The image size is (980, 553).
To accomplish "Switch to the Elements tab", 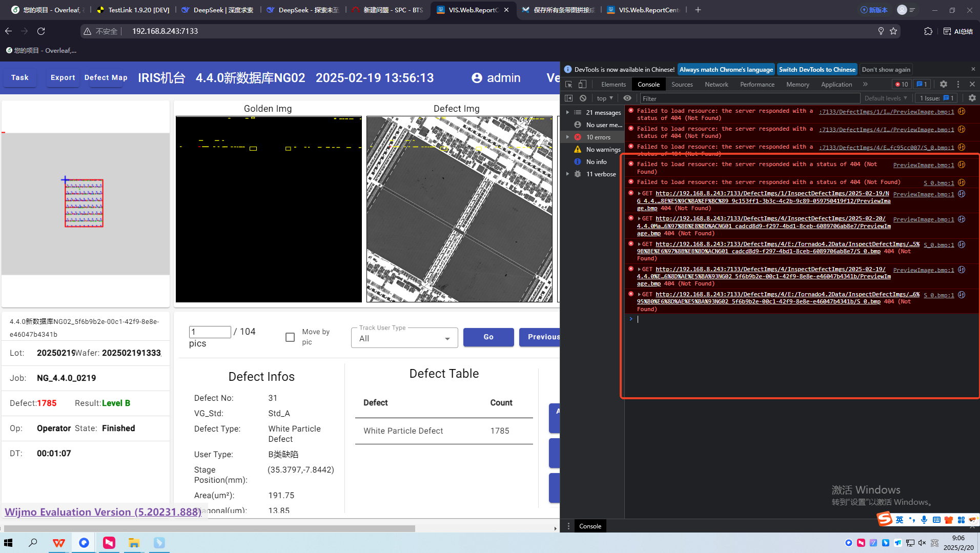I will pos(614,84).
